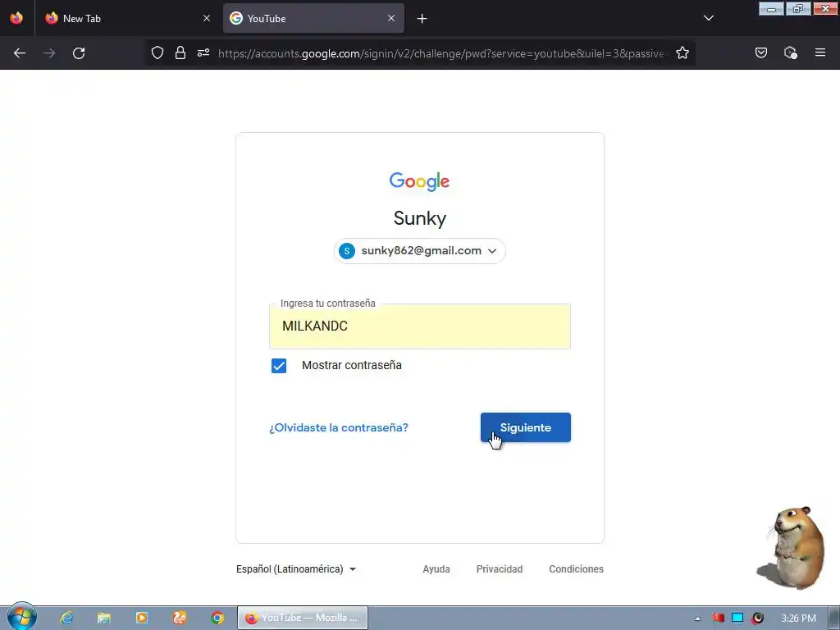Open the Ayuda link
Image resolution: width=840 pixels, height=630 pixels.
(x=436, y=569)
